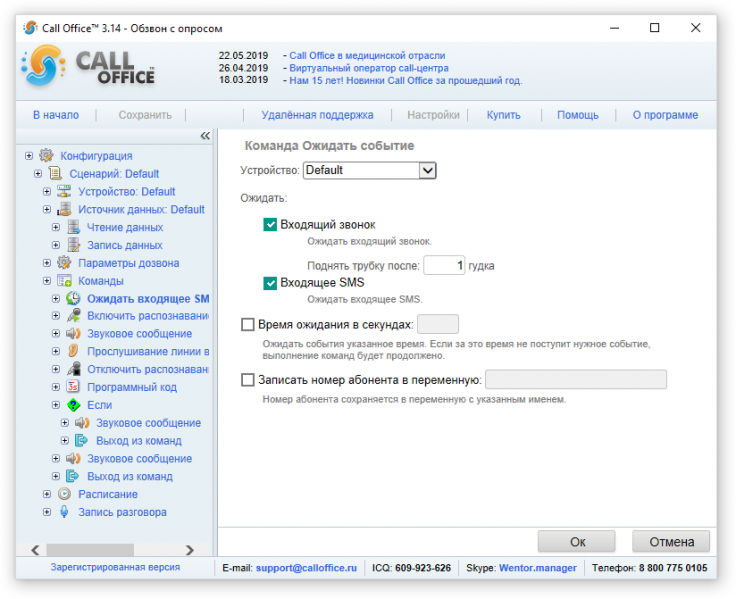Open Помощь menu item
Viewport: 736px width, 599px height.
pyautogui.click(x=578, y=115)
